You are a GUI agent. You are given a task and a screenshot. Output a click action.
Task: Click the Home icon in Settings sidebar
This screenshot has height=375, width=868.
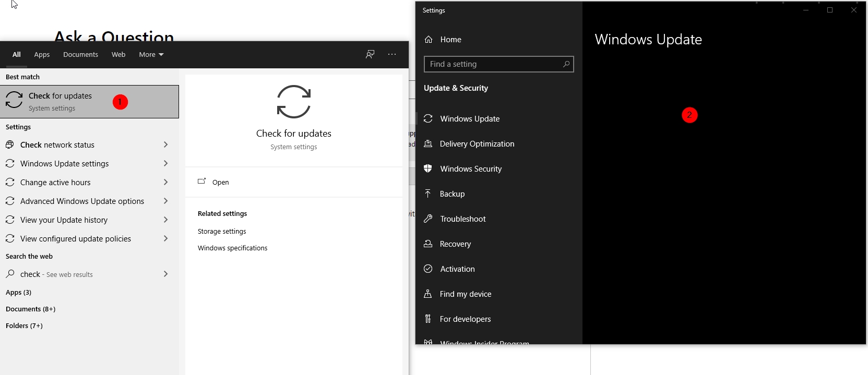[x=429, y=40]
